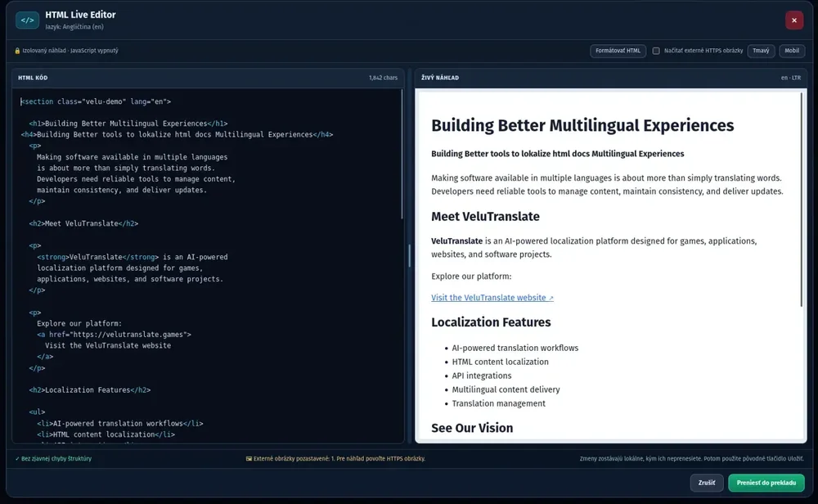Click the 'Bez zjavnej chyby štruktúry' status message

pos(56,459)
